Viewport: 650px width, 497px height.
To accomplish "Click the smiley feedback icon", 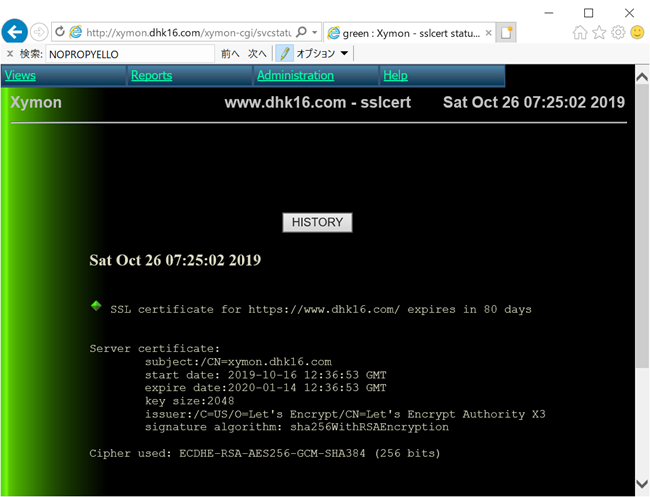I will pos(637,32).
